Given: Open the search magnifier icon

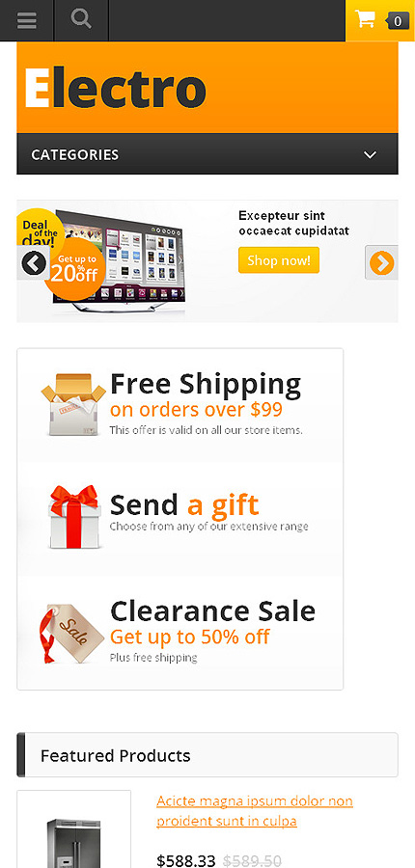Looking at the screenshot, I should [81, 19].
